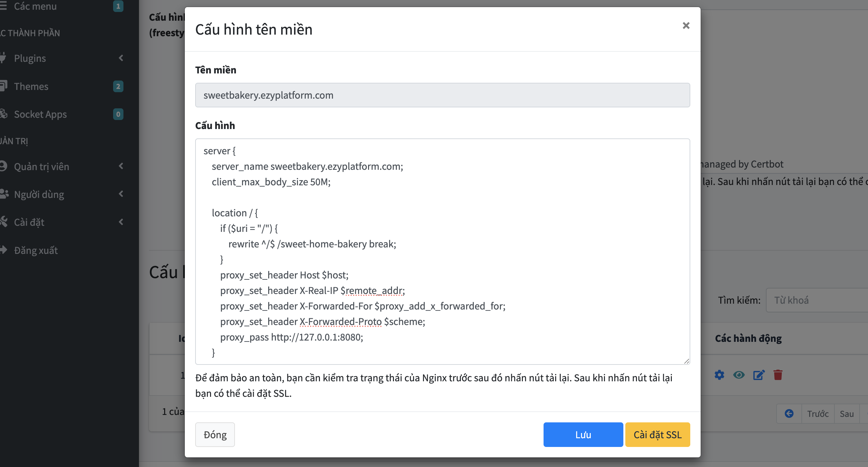Click the Cài đặt tools icon

tap(3, 222)
